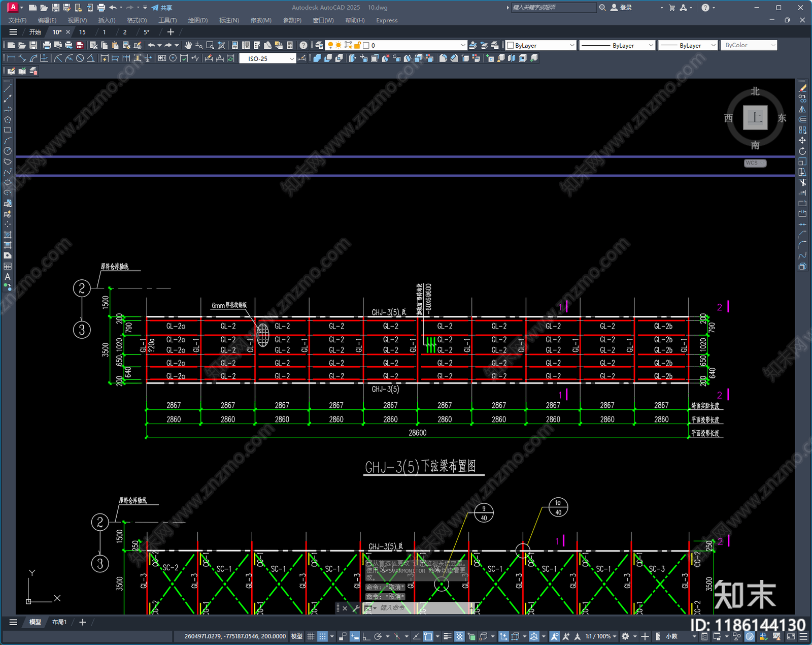The height and width of the screenshot is (645, 812).
Task: Select the Diameter dimension tool
Action: click(x=80, y=58)
